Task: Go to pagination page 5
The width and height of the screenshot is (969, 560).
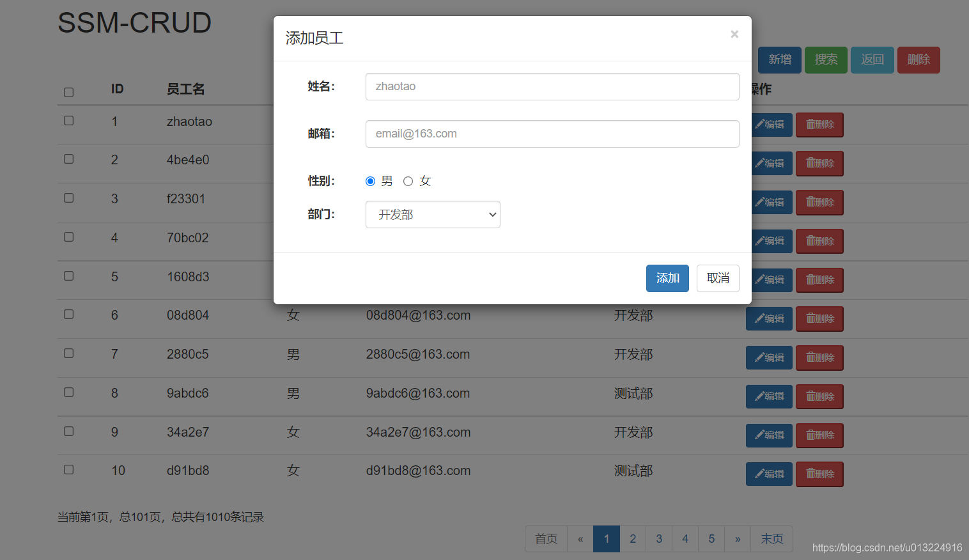Action: (x=711, y=539)
